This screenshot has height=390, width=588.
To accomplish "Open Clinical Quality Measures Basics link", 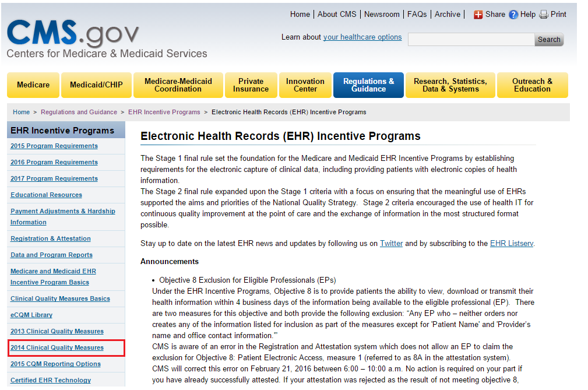I will 60,298.
